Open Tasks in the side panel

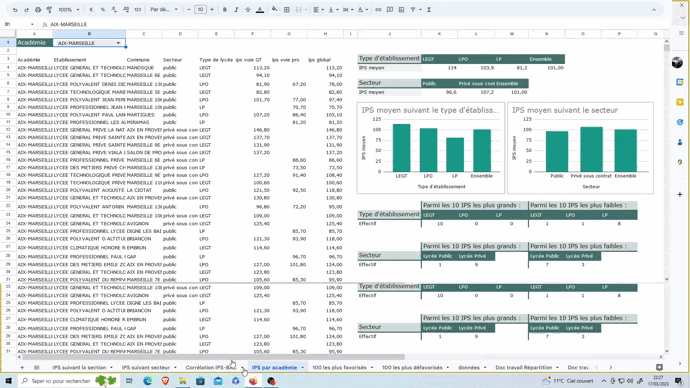[x=680, y=122]
